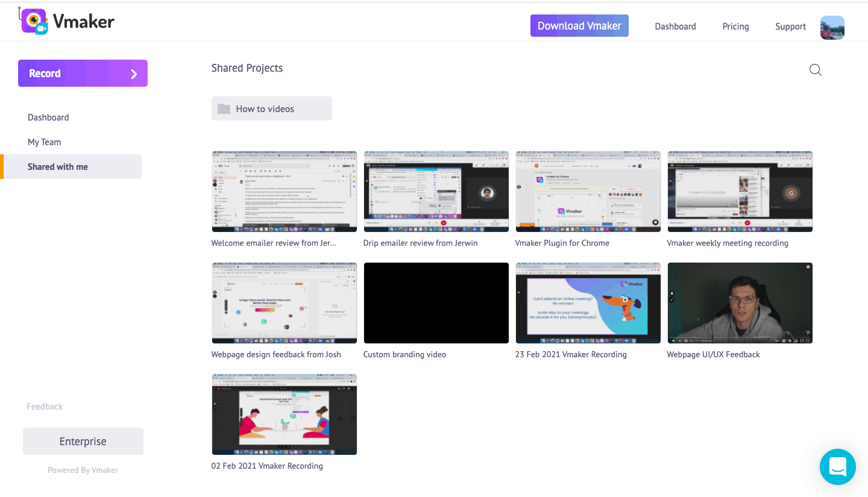Image resolution: width=868 pixels, height=497 pixels.
Task: Open the Custom branding video thumbnail
Action: click(x=436, y=303)
